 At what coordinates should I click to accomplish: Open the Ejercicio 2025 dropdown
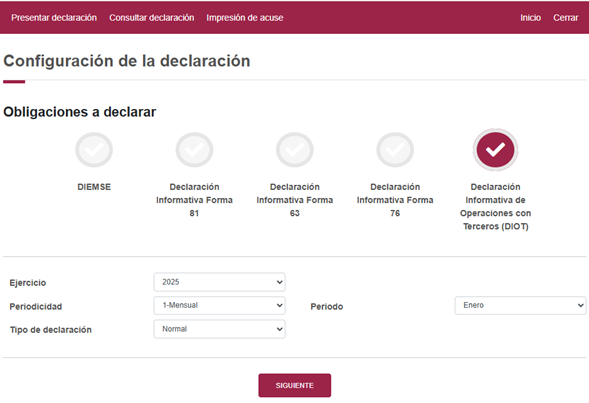tap(219, 282)
